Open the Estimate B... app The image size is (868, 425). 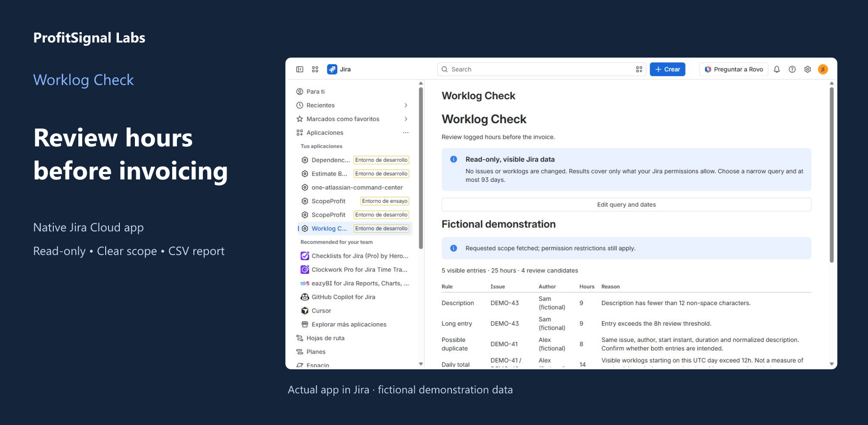tap(355, 174)
